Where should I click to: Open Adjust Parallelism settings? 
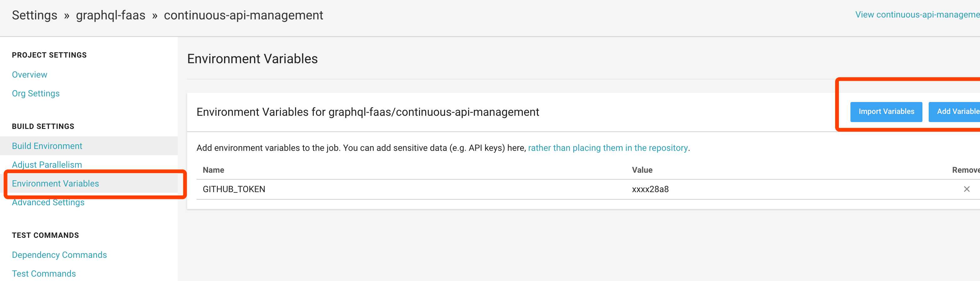[47, 165]
